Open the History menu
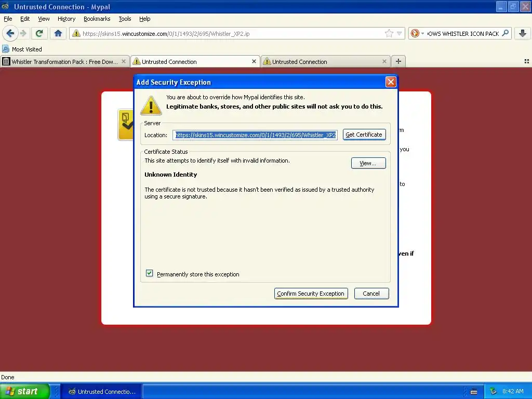532x399 pixels. pyautogui.click(x=66, y=19)
